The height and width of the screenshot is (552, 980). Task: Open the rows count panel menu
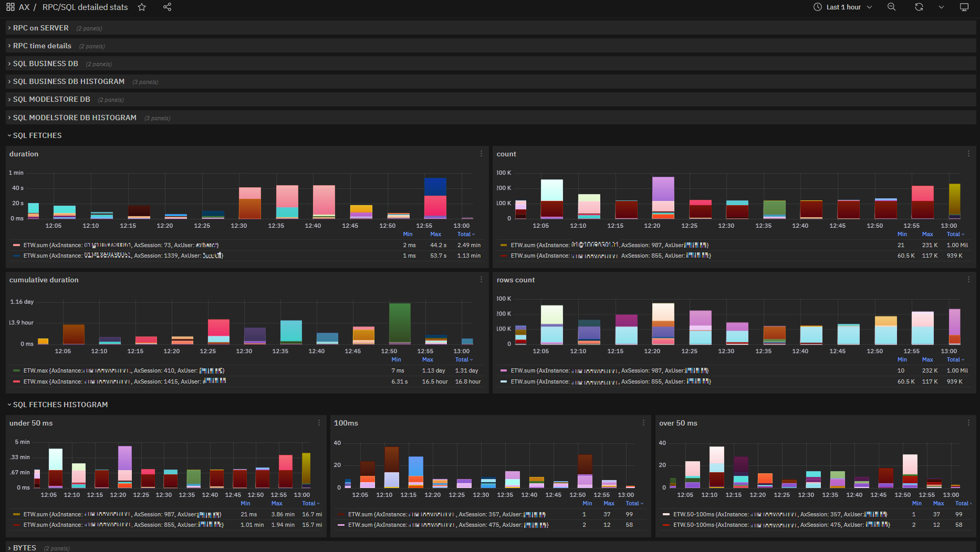(x=968, y=280)
